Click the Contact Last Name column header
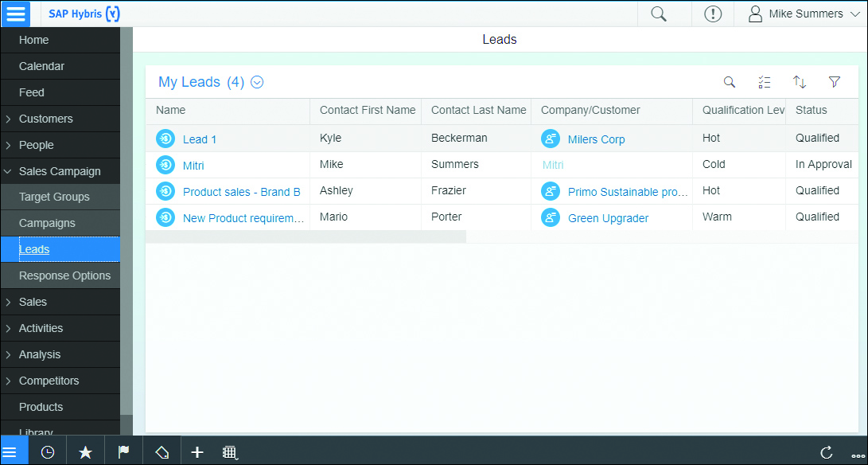868x465 pixels. pyautogui.click(x=477, y=111)
